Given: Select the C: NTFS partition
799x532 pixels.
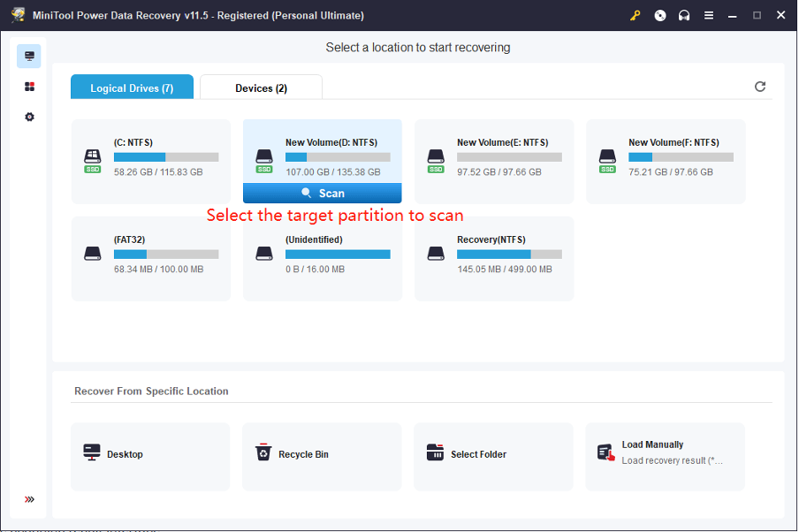Looking at the screenshot, I should point(150,161).
